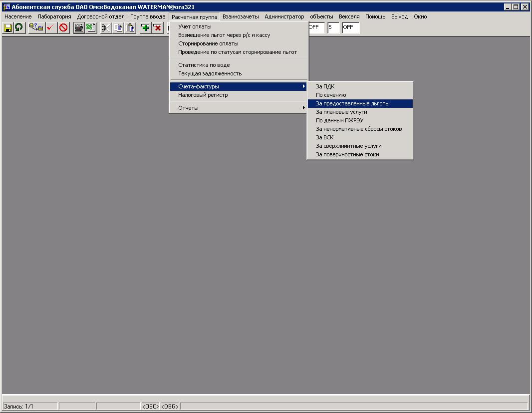Choose 'Учет оплаты' menu item
This screenshot has width=532, height=413.
click(195, 26)
